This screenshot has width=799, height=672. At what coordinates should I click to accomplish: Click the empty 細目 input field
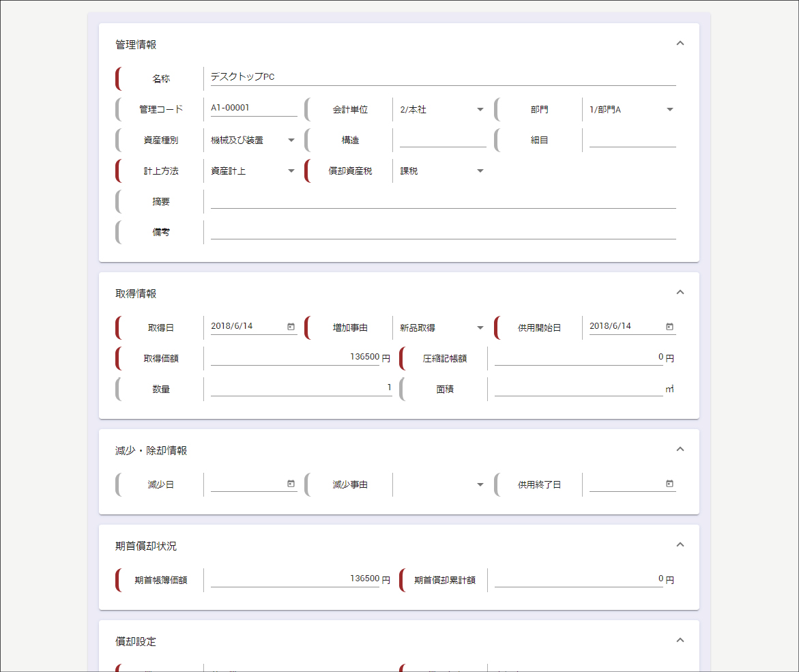tap(633, 139)
